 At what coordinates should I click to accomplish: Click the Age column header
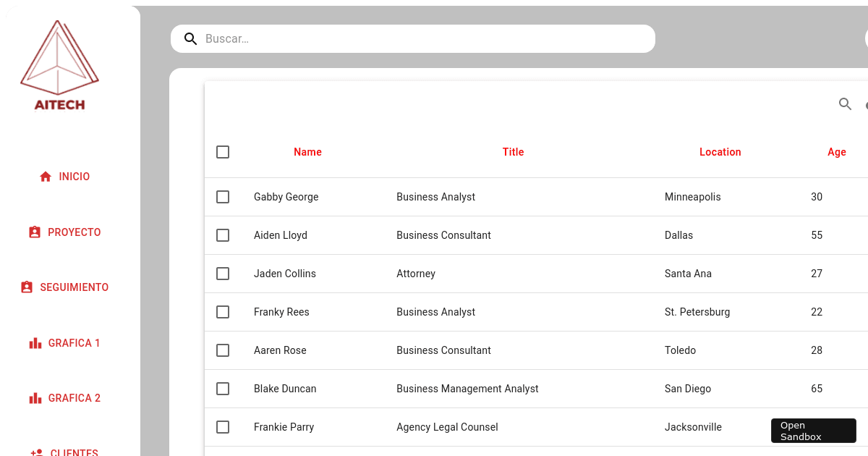[x=836, y=152]
